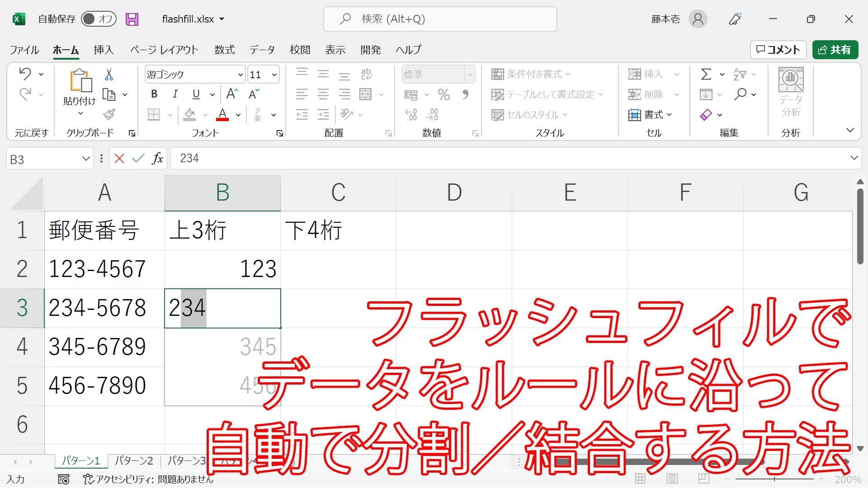Click the increase indent icon

tap(323, 114)
